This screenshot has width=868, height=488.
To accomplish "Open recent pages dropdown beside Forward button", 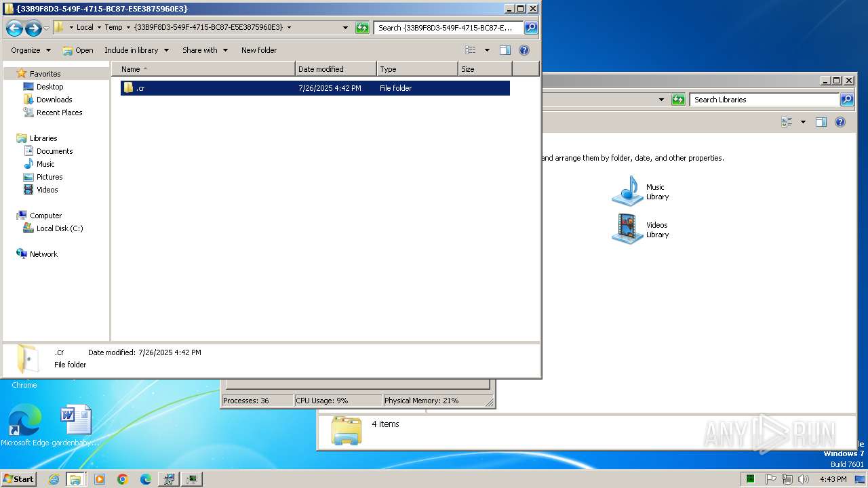I will click(x=46, y=28).
